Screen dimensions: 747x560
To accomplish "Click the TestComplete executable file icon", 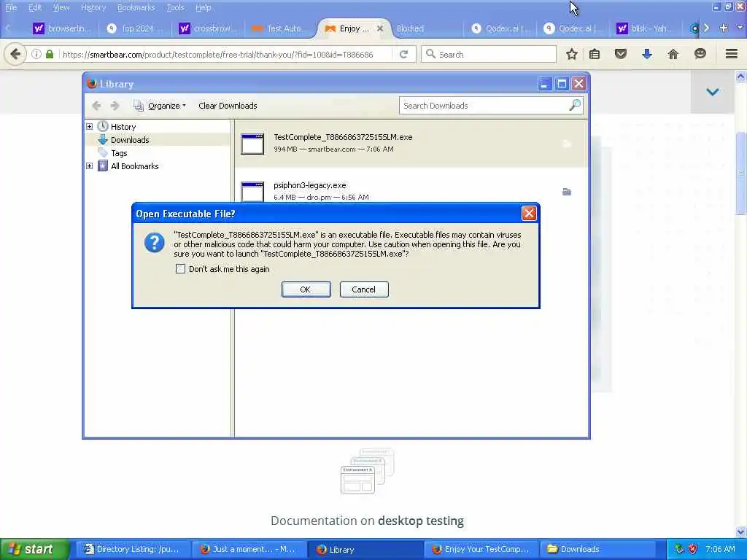I will pos(252,144).
